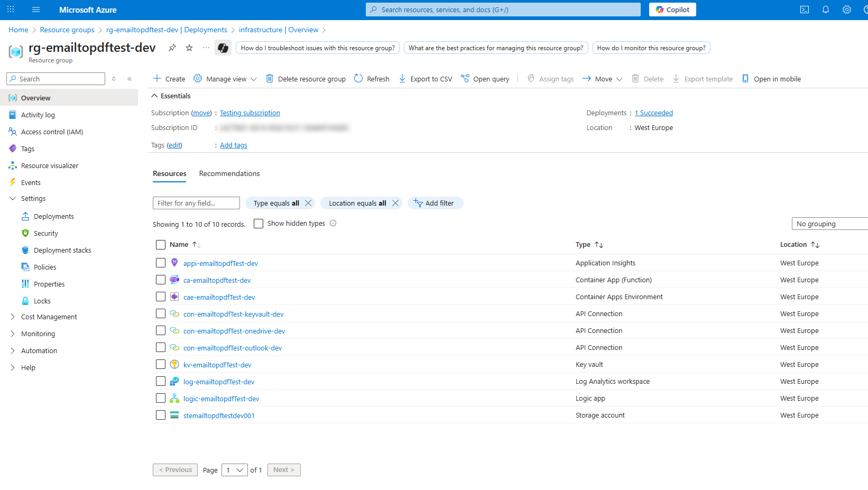Image resolution: width=868 pixels, height=490 pixels.
Task: Click the Log Analytics icon for log-emailtopdfTest-dev
Action: [174, 381]
